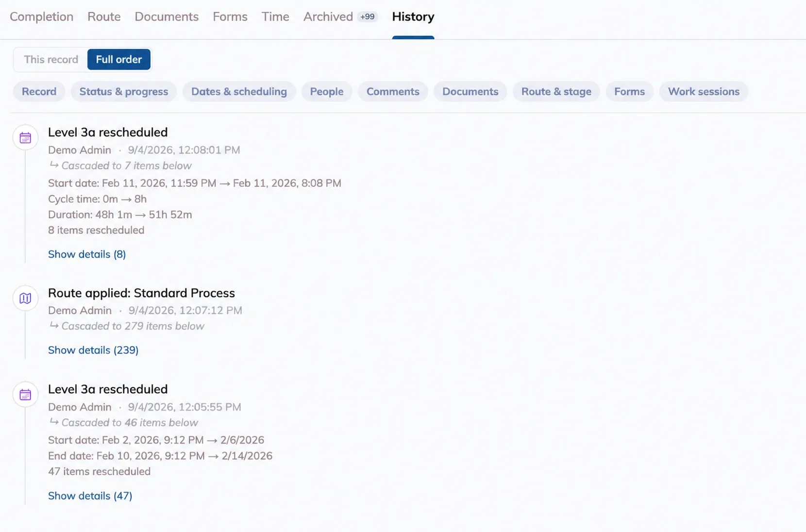Click the Start date Feb 11, 2026 change line
Image resolution: width=806 pixels, height=532 pixels.
coord(195,183)
